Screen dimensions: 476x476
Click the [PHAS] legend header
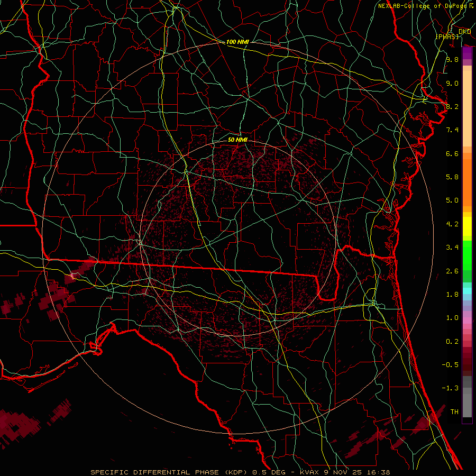[447, 36]
